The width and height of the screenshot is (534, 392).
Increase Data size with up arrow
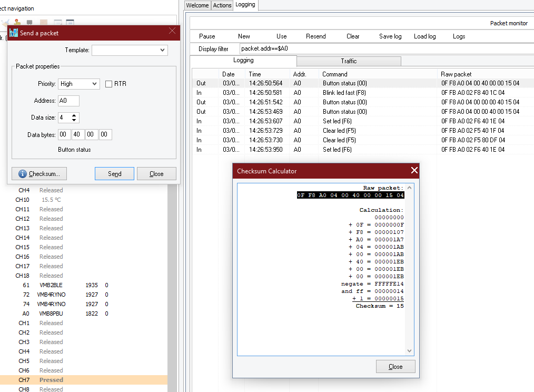(x=74, y=115)
